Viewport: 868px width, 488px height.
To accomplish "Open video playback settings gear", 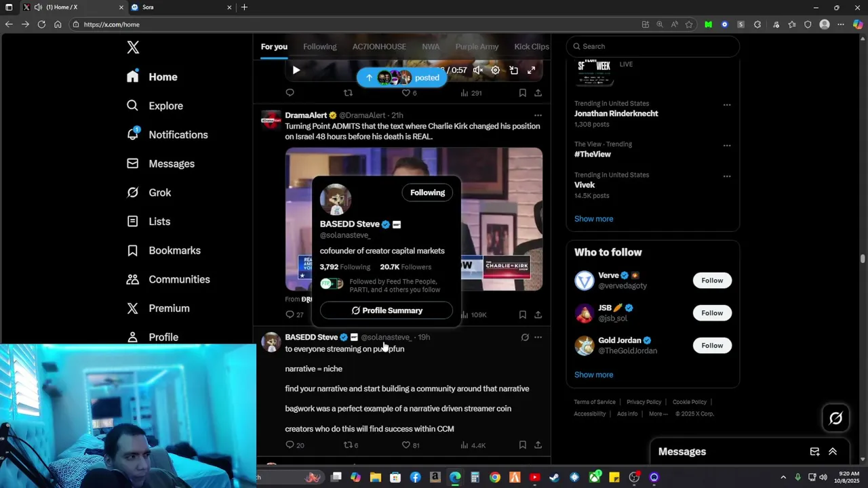I will pyautogui.click(x=496, y=70).
